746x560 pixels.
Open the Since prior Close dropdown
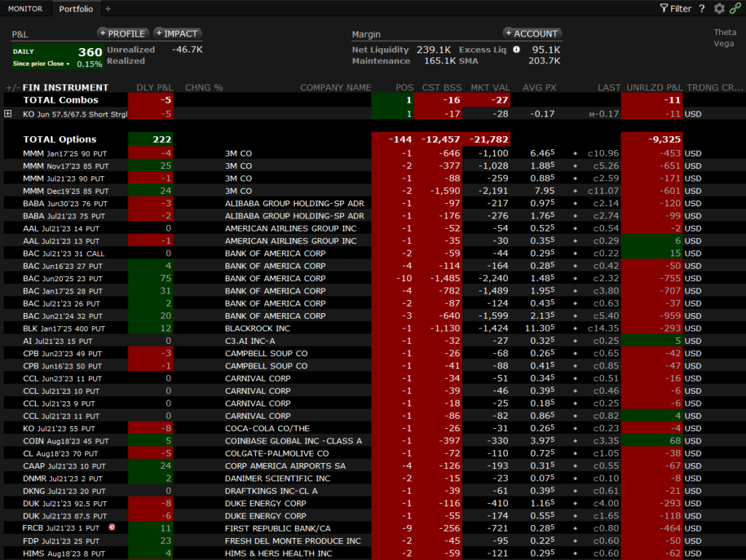point(42,64)
